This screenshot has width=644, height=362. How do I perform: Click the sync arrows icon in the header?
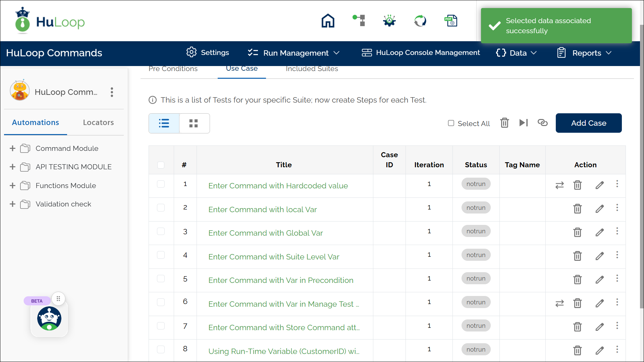[x=420, y=20]
